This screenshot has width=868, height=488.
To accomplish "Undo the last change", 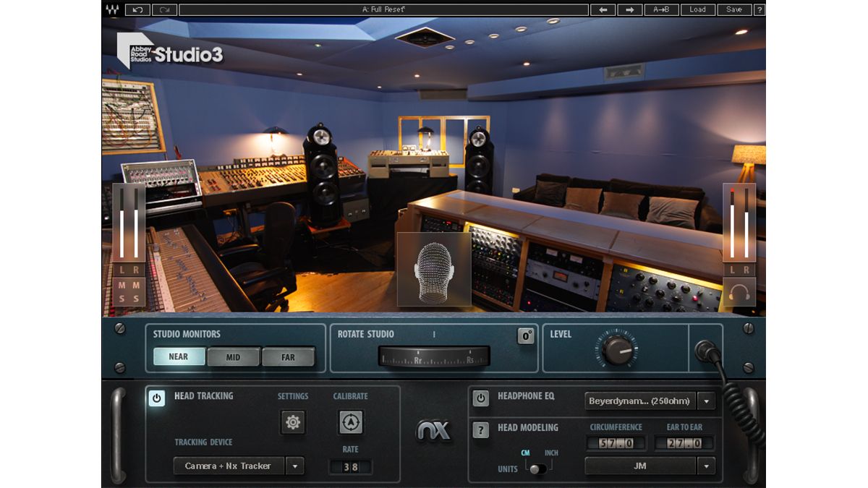I will point(137,9).
